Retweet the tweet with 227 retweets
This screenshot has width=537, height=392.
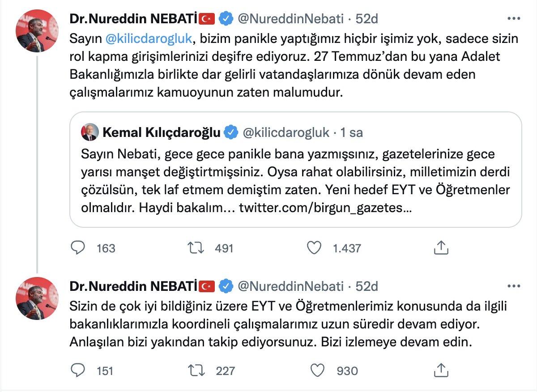pyautogui.click(x=196, y=370)
